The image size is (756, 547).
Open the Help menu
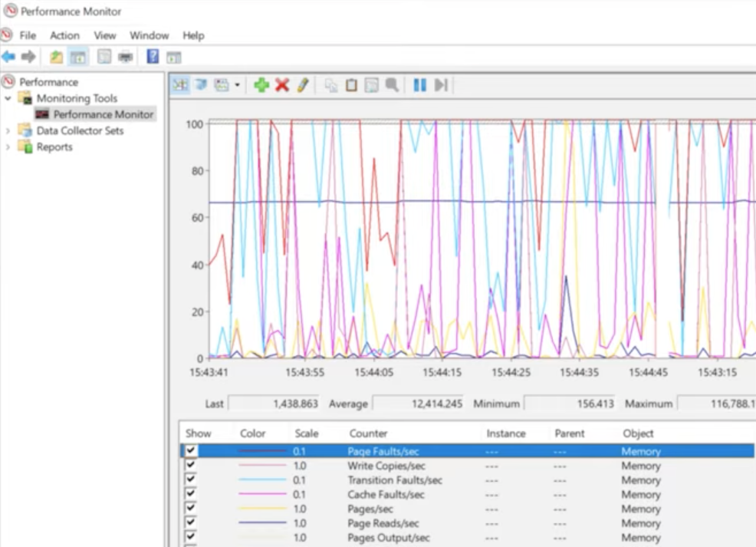point(193,35)
